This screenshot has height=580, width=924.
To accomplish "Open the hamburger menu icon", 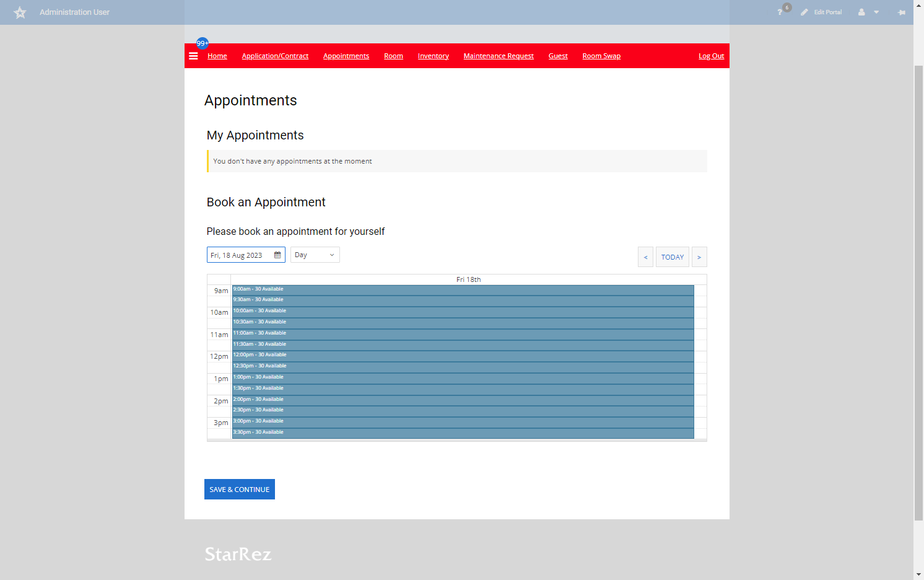I will [x=193, y=56].
